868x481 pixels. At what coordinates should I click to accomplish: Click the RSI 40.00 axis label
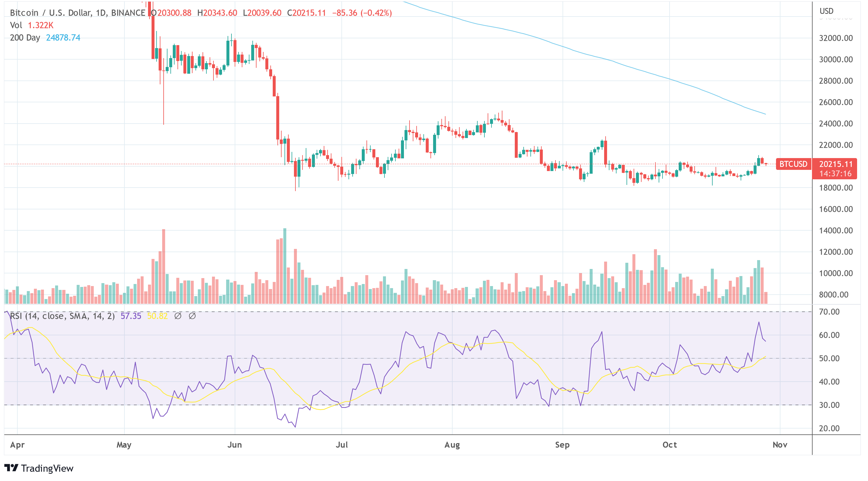click(x=829, y=382)
